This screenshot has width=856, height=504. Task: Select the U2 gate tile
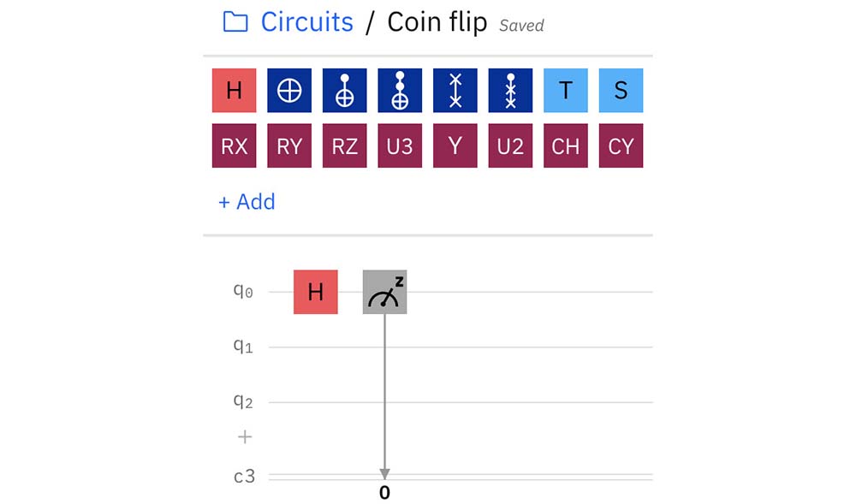(x=510, y=146)
